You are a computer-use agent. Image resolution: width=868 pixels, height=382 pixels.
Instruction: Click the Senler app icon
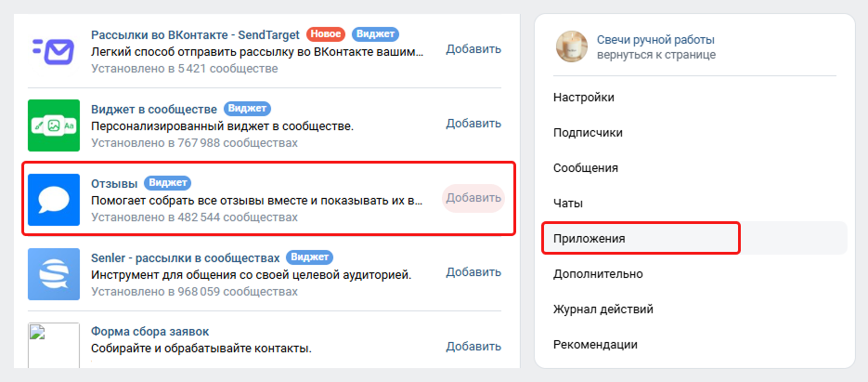point(54,273)
